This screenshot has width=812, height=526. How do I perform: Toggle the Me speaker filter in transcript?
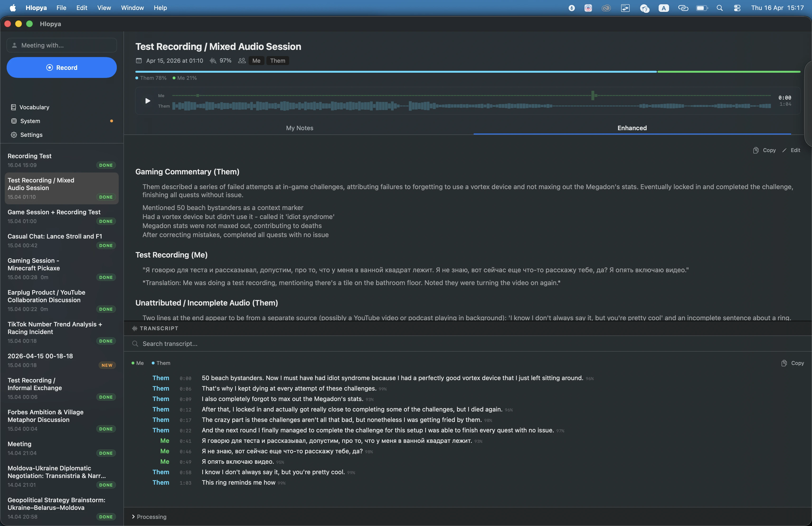137,363
